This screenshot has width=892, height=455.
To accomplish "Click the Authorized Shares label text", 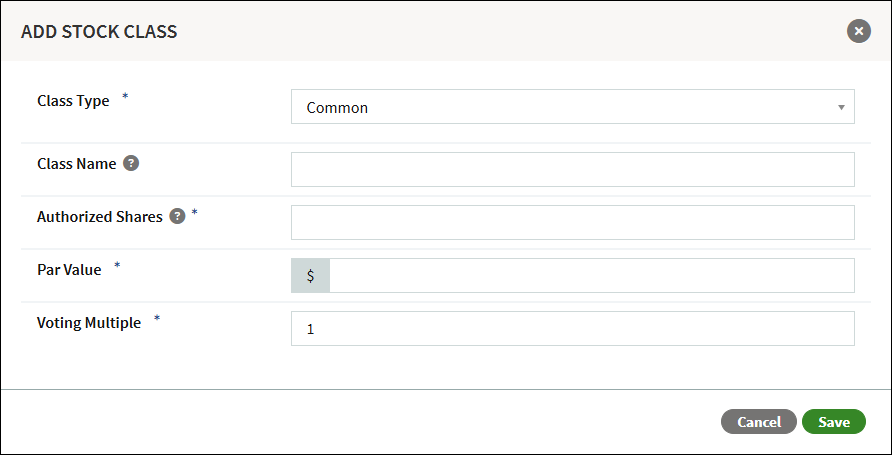I will (100, 217).
